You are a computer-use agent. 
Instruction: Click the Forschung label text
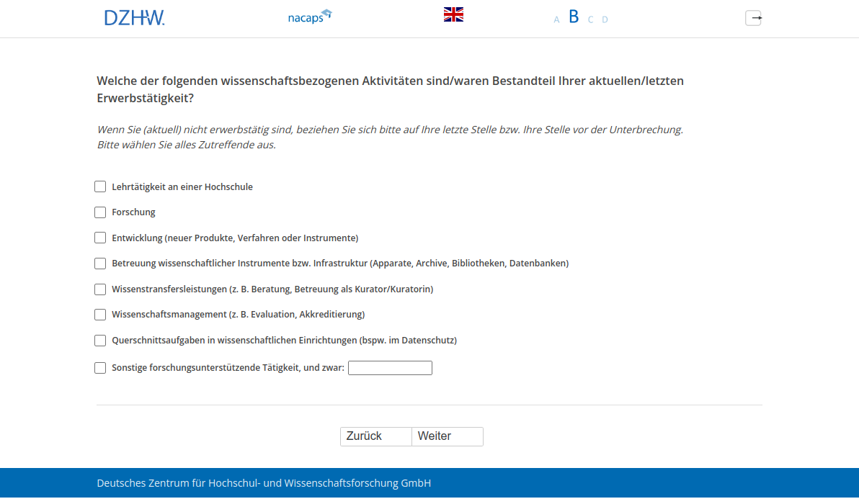133,212
